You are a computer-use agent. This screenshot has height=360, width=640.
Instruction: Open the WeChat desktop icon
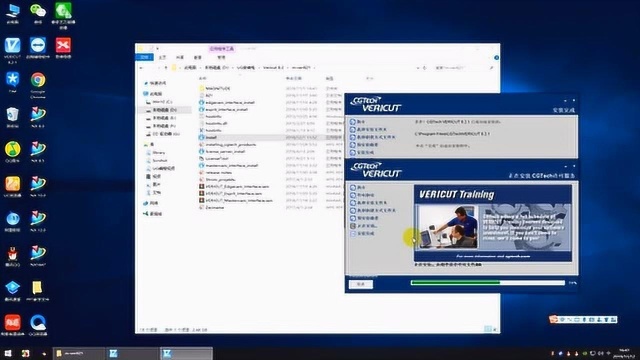(x=38, y=13)
